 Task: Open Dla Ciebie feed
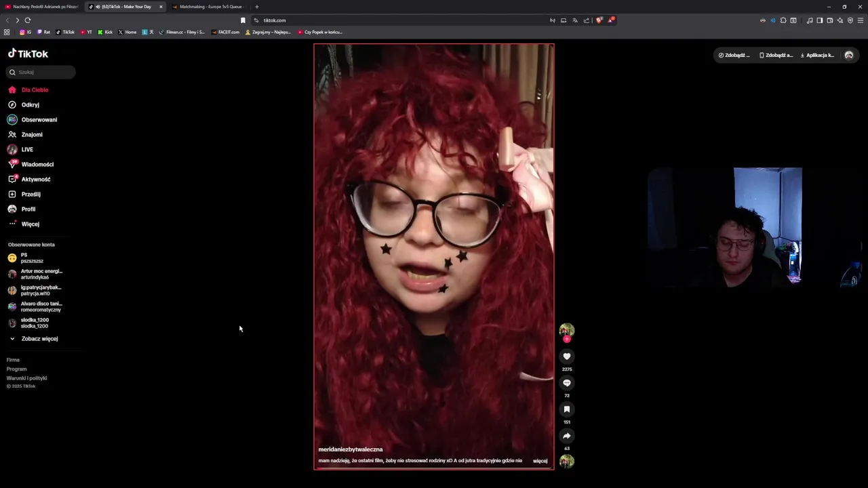[x=28, y=90]
